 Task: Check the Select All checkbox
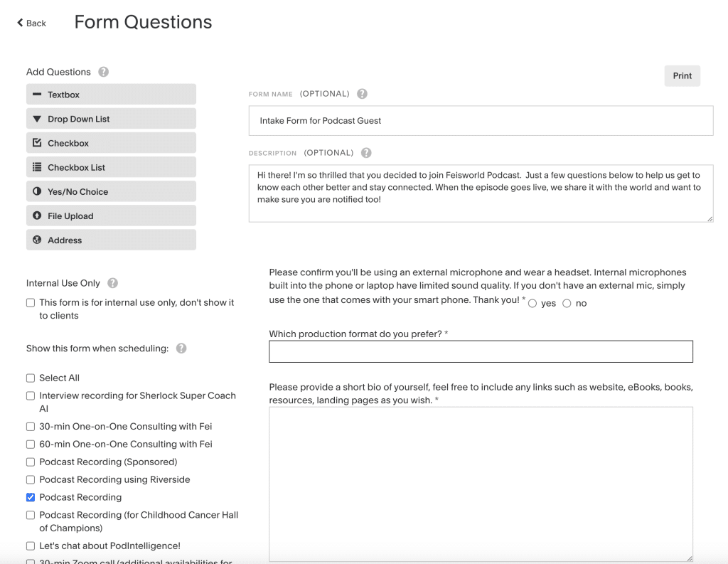point(31,378)
